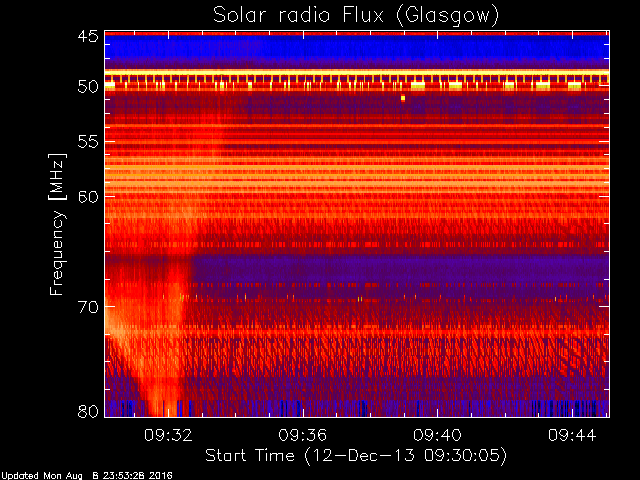Click the 55 frequency tick label
Viewport: 640px width, 480px height.
click(88, 142)
